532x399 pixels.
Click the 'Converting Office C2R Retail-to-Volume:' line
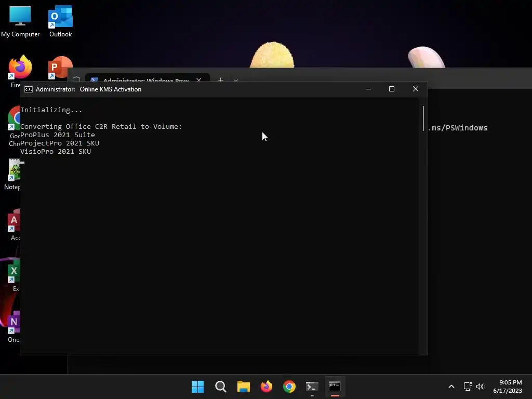coord(101,127)
